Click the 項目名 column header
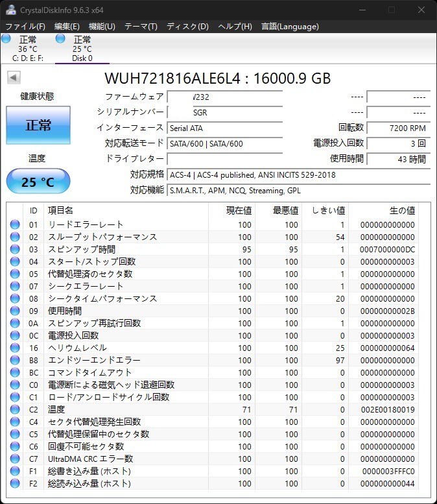Viewport: 437px width, 504px height. [x=126, y=211]
